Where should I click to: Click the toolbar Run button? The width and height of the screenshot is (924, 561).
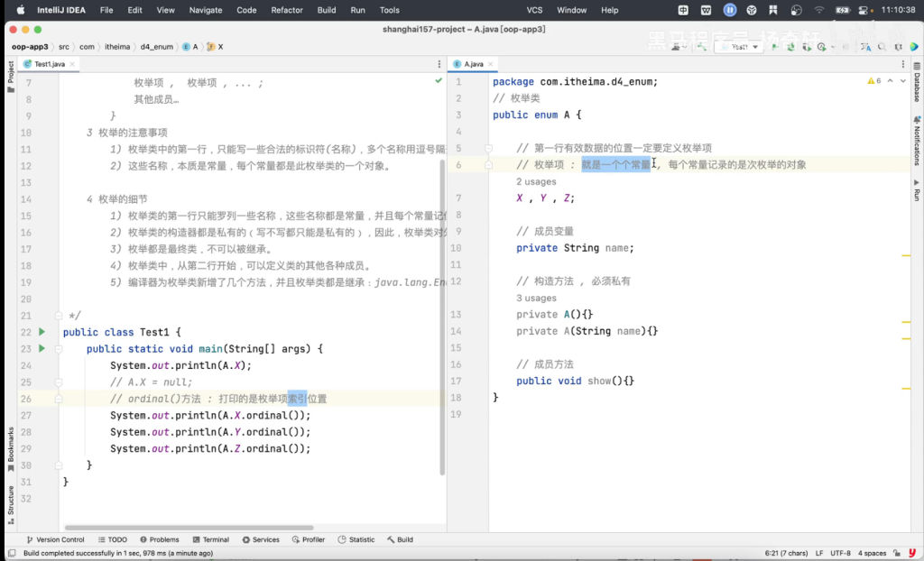tap(773, 46)
